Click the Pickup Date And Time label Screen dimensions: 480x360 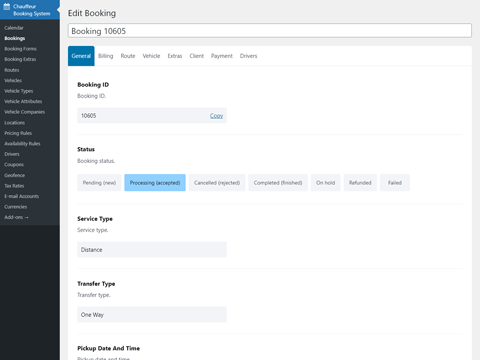pos(109,348)
